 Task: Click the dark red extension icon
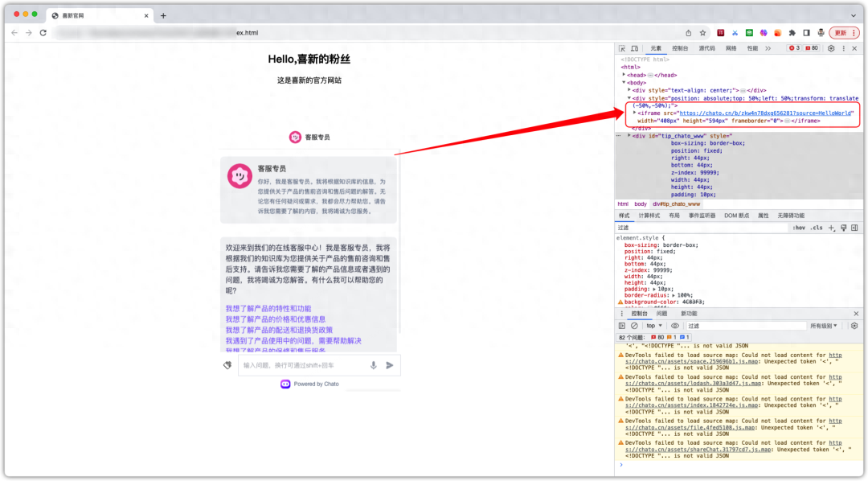(720, 33)
